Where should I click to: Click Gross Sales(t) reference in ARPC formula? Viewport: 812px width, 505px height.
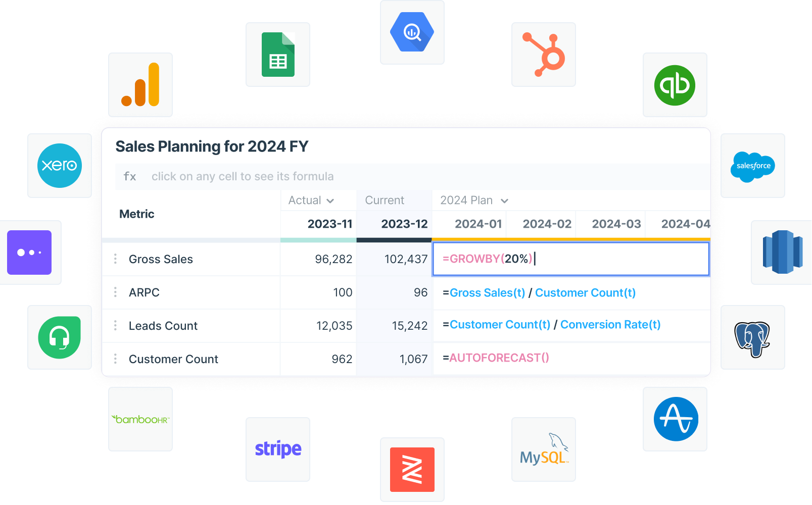click(488, 293)
